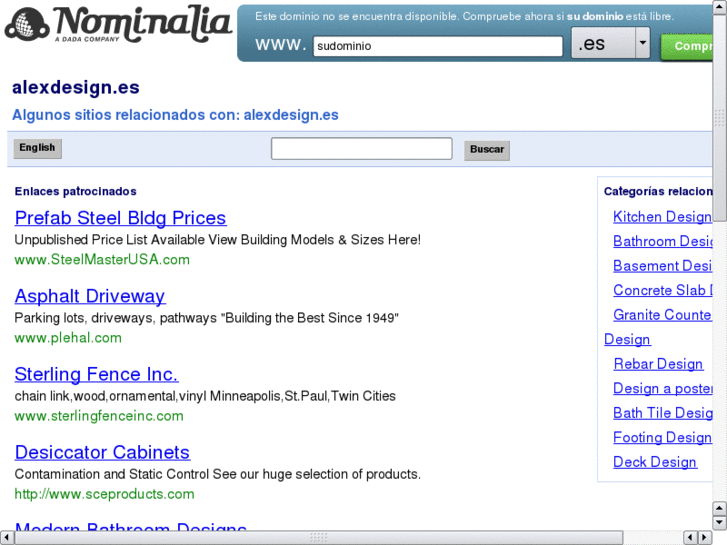727x545 pixels.
Task: Click the Buscar search button
Action: 487,150
